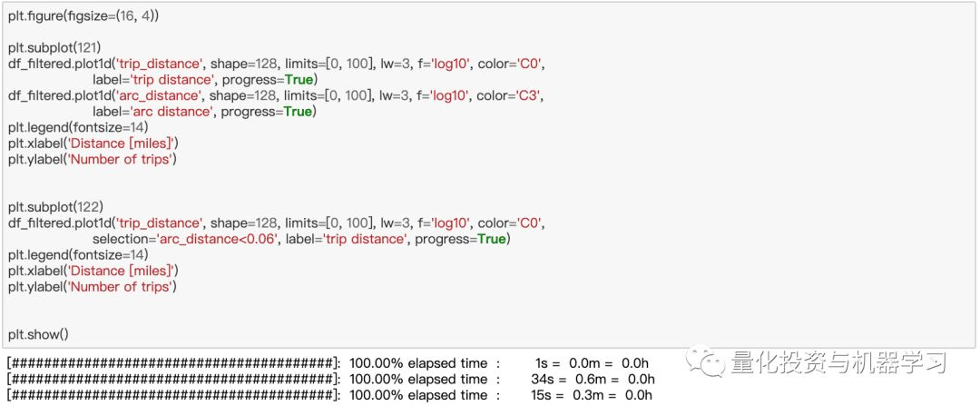Screen dimensions: 980x406
Task: Click selection='arc_distance<0.06' argument
Action: 185,239
